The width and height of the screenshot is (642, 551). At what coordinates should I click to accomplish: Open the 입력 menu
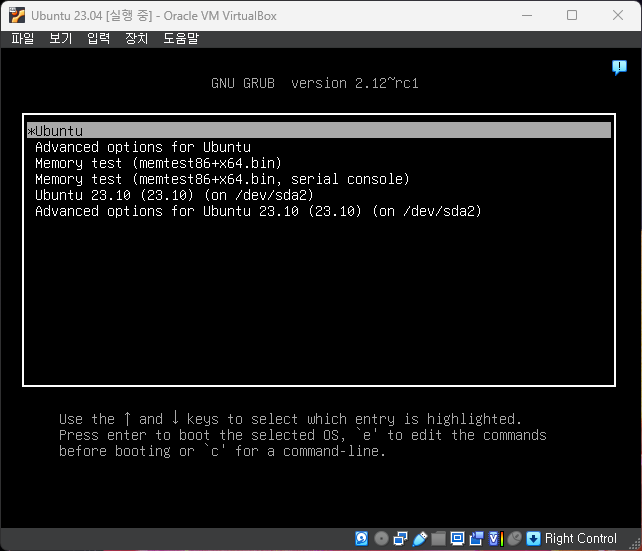click(99, 38)
